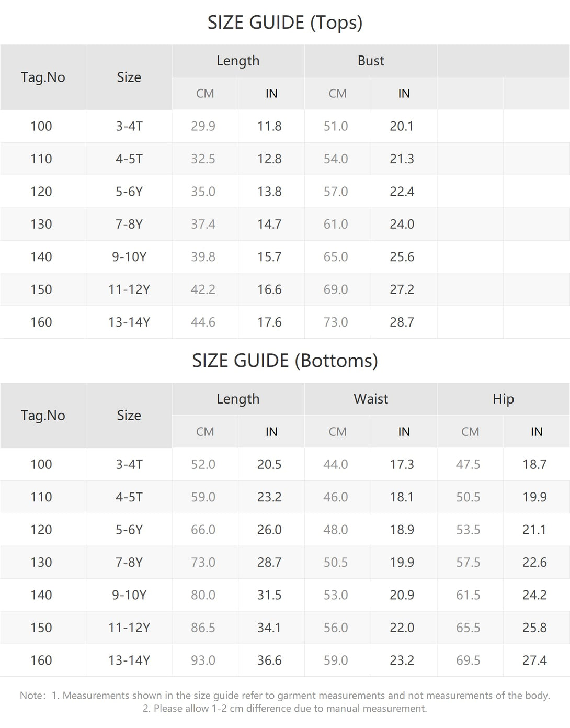Click hip inches value 18.7
This screenshot has width=570, height=728.
[534, 464]
